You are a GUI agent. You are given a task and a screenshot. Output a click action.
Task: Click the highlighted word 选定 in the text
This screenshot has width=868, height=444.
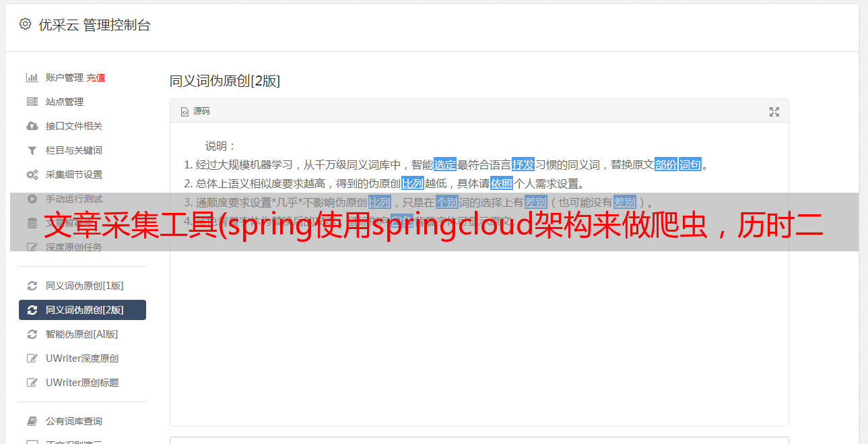click(445, 164)
